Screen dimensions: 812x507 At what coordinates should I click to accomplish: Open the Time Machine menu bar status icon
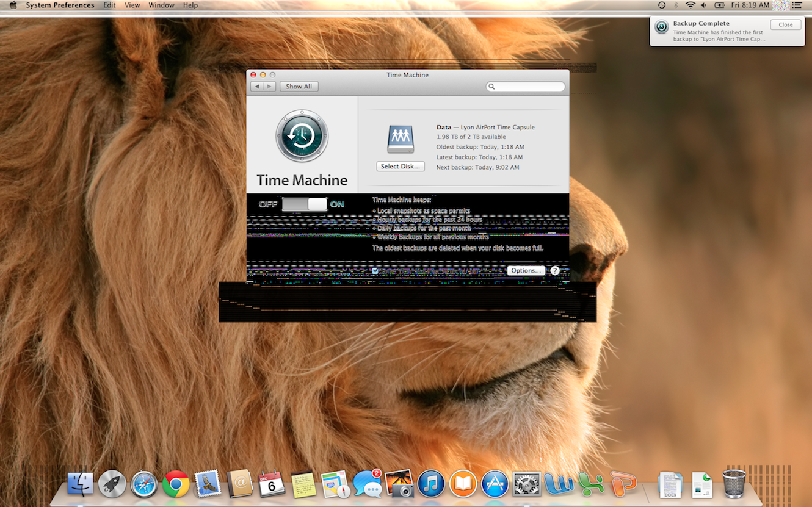coord(661,5)
